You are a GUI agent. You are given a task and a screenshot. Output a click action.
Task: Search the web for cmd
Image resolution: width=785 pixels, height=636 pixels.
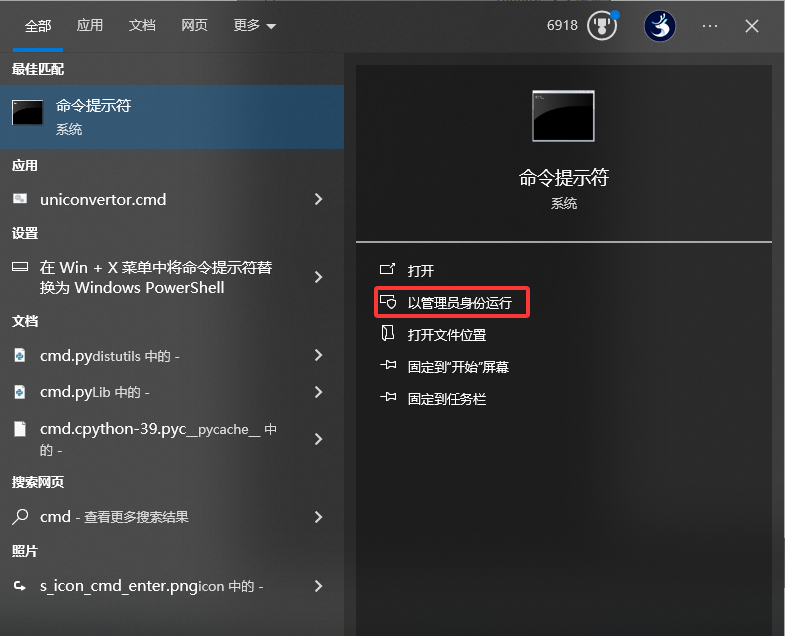click(172, 517)
